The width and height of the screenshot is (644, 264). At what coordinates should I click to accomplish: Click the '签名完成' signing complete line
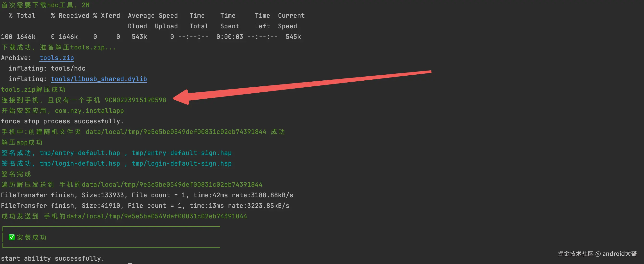click(x=16, y=174)
